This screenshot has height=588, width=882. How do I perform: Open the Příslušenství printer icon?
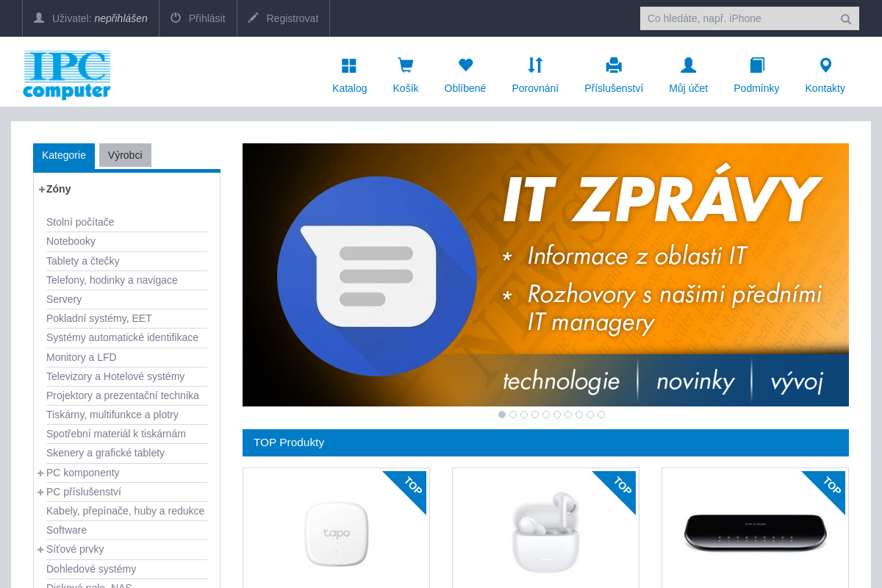click(x=614, y=65)
